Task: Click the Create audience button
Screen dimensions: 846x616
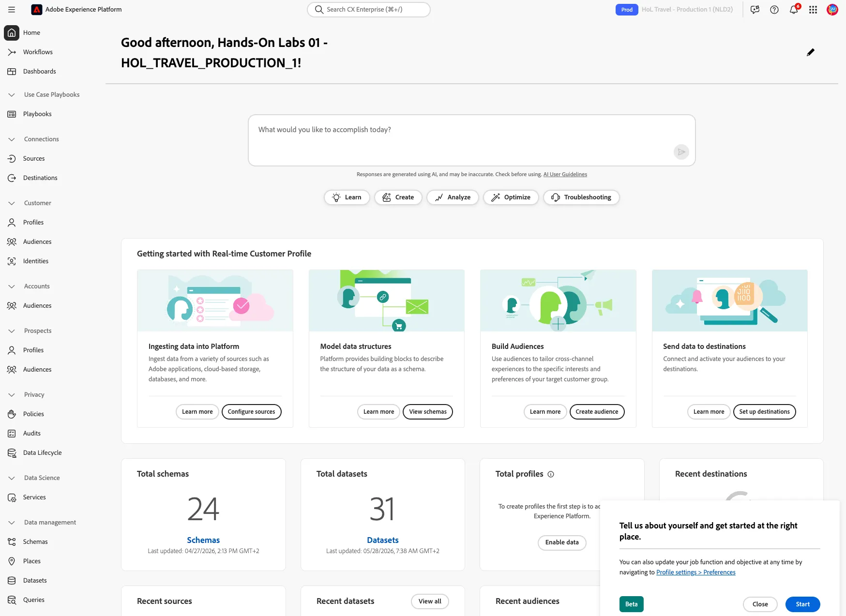Action: coord(597,412)
